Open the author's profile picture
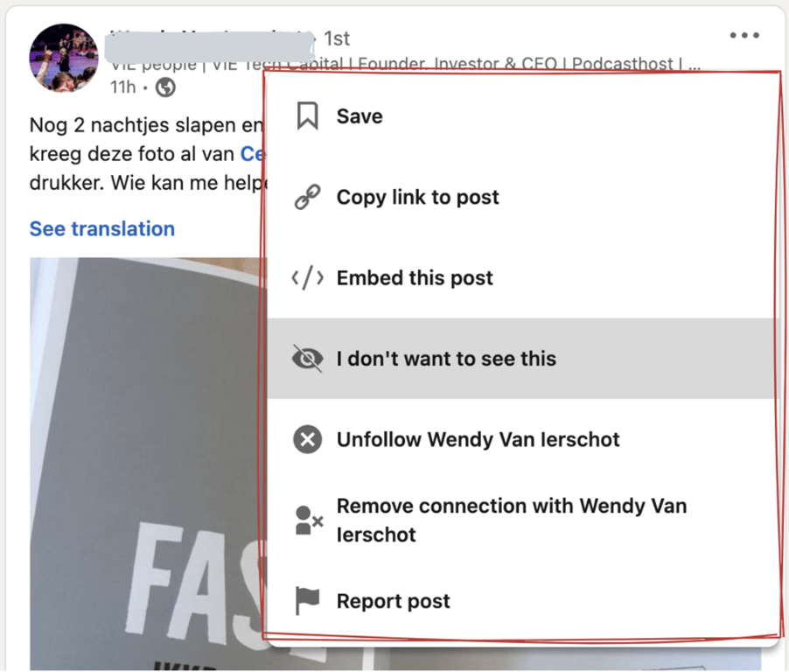 64,58
